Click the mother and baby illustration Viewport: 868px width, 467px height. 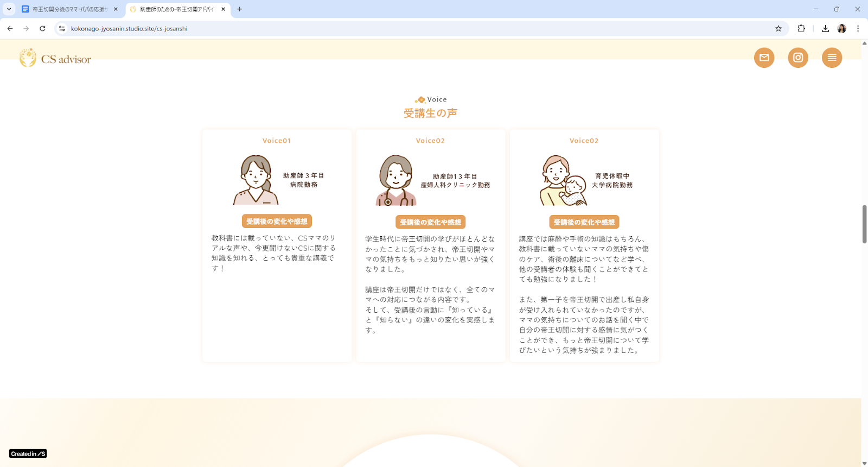pyautogui.click(x=563, y=180)
